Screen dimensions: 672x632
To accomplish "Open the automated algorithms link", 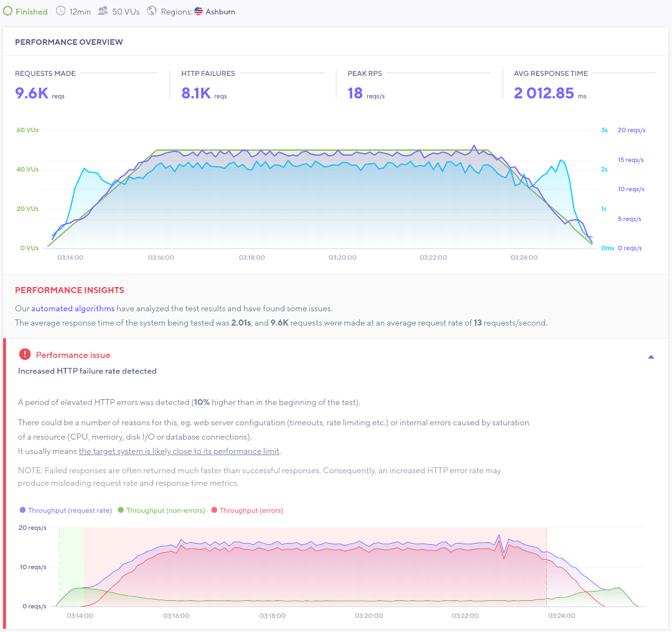I will [72, 308].
